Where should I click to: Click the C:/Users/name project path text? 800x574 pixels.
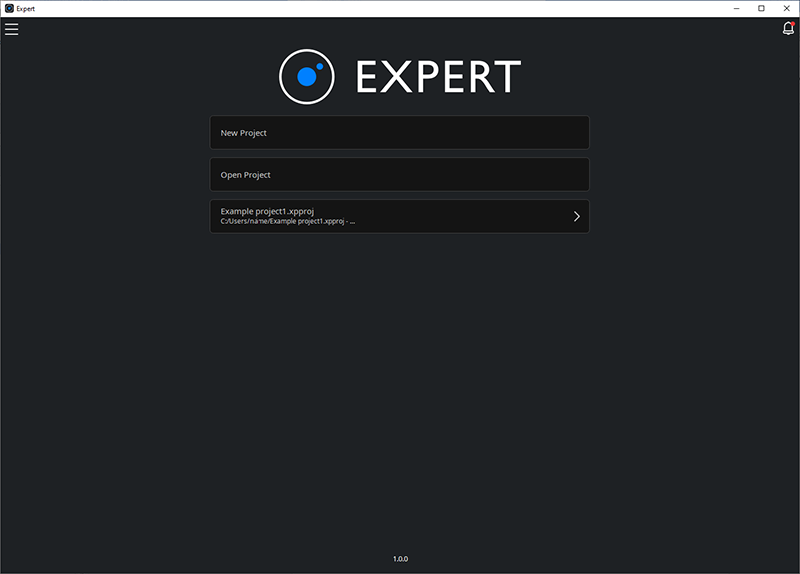287,222
